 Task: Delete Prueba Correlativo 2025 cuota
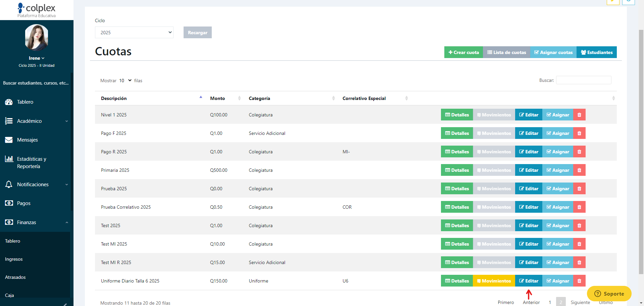click(x=579, y=207)
